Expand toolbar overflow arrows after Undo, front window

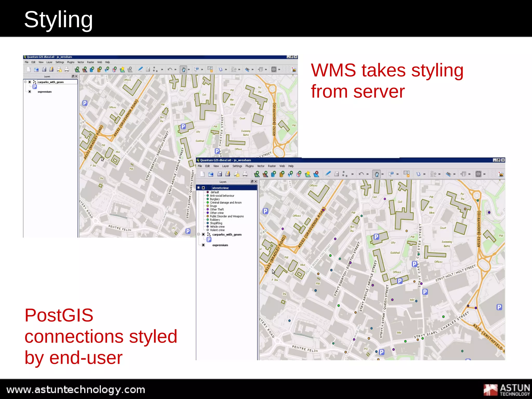[x=367, y=174]
